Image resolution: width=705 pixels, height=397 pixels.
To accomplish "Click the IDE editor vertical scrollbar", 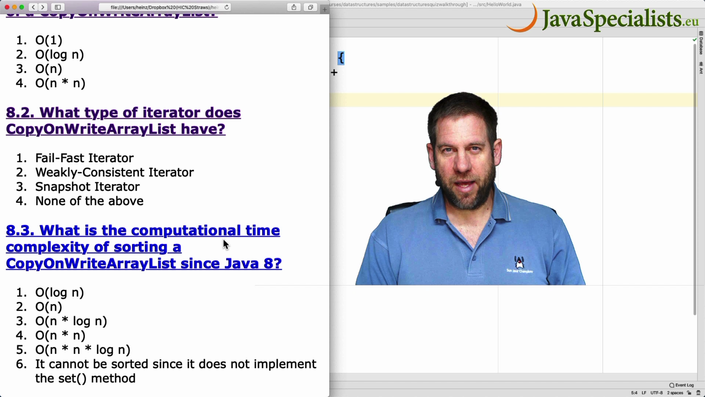I will [695, 180].
